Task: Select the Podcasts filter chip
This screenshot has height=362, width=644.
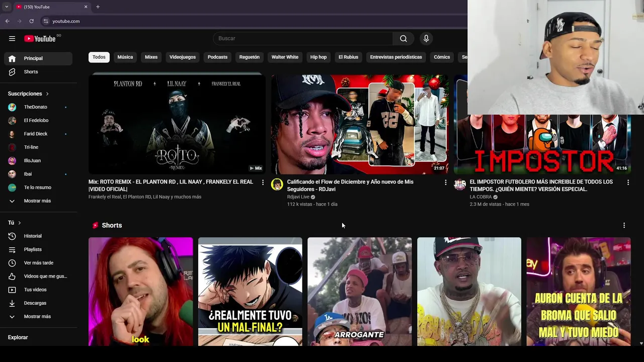Action: (x=218, y=57)
